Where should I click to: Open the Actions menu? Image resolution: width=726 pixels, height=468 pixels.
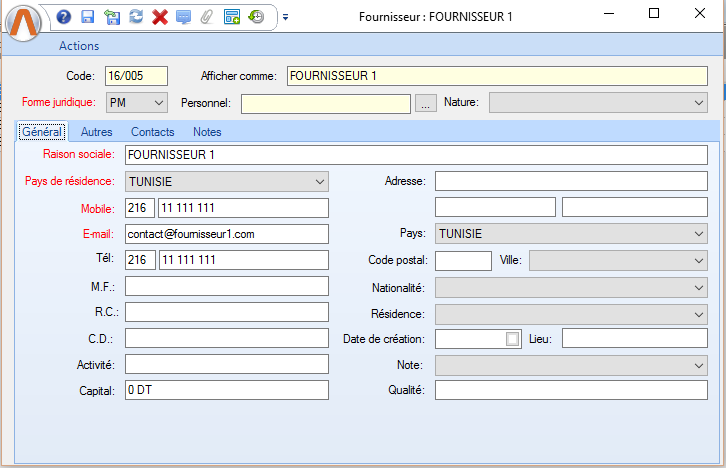coord(79,46)
